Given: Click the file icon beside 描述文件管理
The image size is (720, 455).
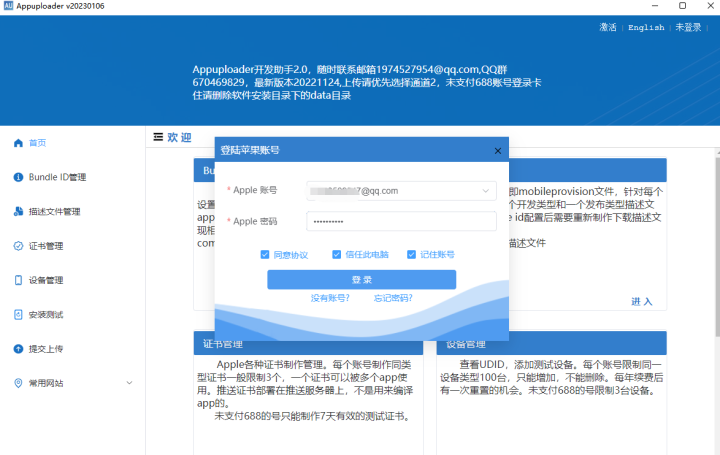Looking at the screenshot, I should [x=18, y=212].
